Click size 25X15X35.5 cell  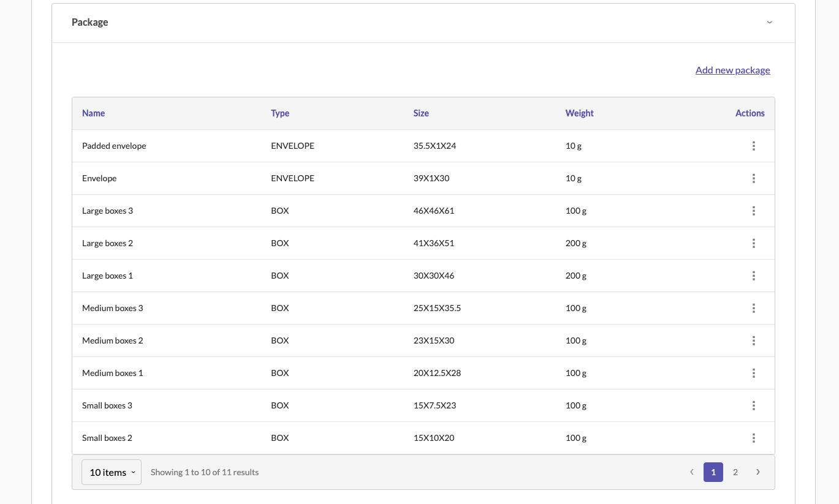tap(437, 308)
